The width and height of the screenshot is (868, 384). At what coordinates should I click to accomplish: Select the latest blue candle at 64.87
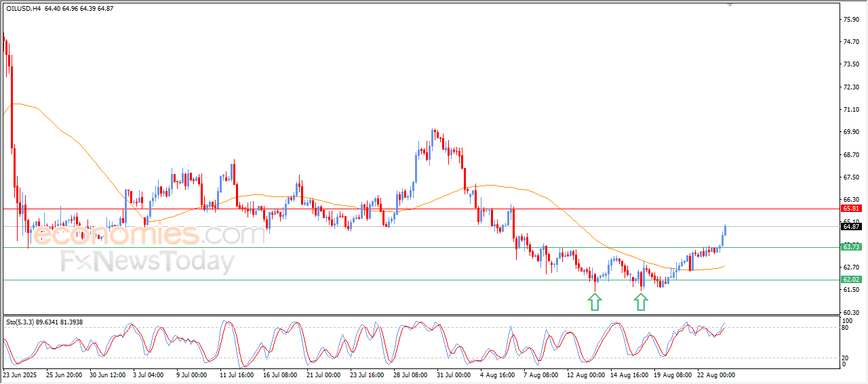[725, 231]
